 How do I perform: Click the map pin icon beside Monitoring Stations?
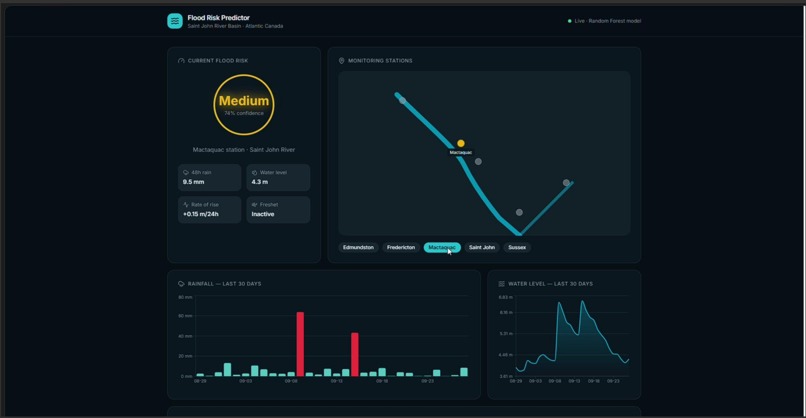(x=341, y=61)
